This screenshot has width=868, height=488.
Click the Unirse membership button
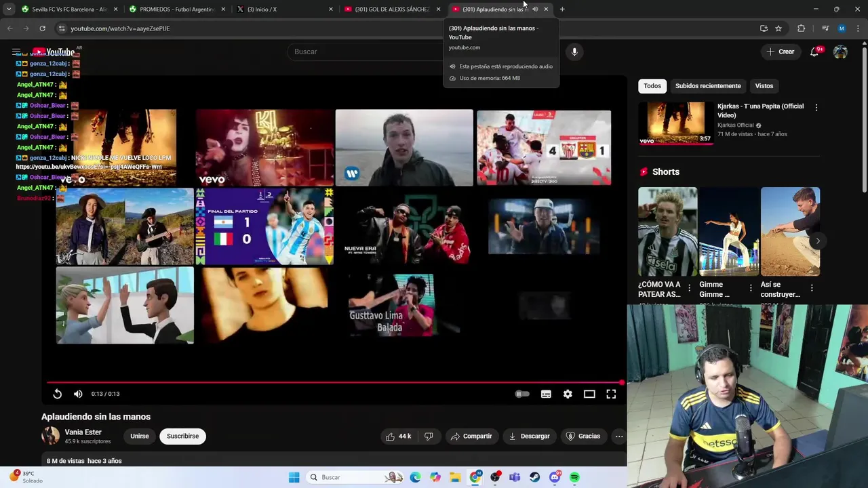pyautogui.click(x=140, y=436)
